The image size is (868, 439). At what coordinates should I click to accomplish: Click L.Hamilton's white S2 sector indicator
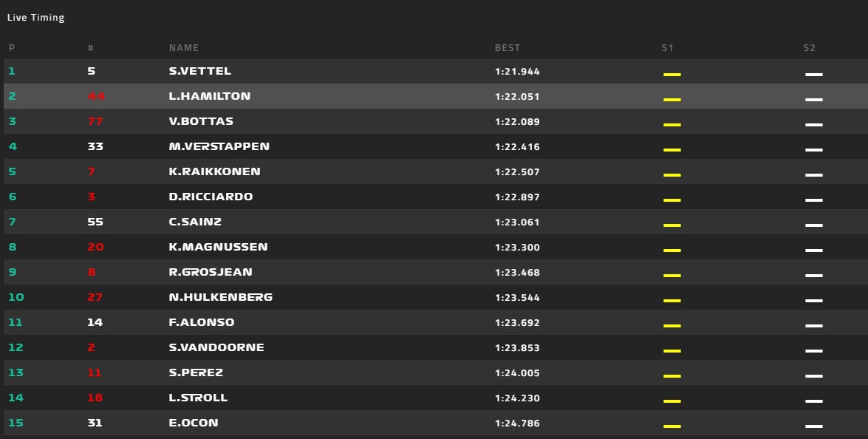[813, 100]
